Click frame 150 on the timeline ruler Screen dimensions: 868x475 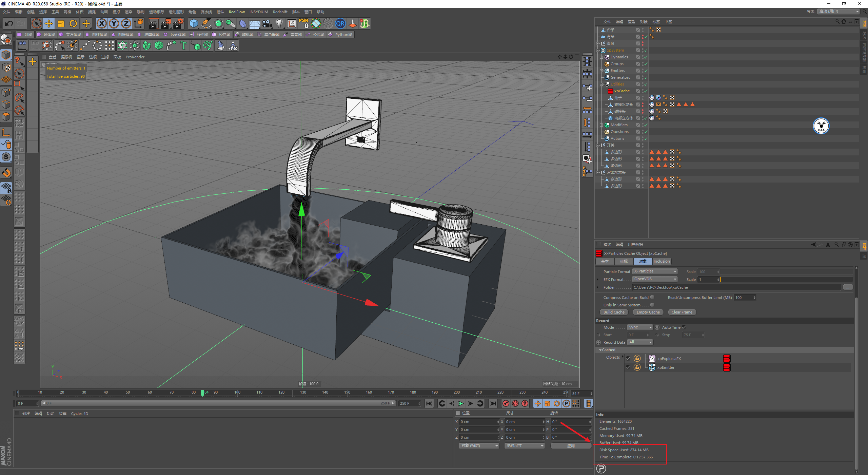point(347,393)
